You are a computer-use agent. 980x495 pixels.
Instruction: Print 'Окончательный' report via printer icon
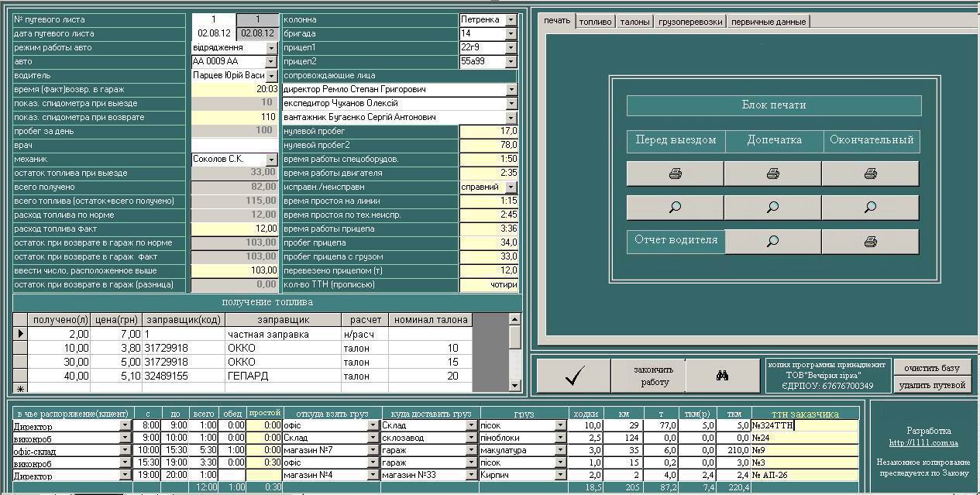tap(870, 174)
